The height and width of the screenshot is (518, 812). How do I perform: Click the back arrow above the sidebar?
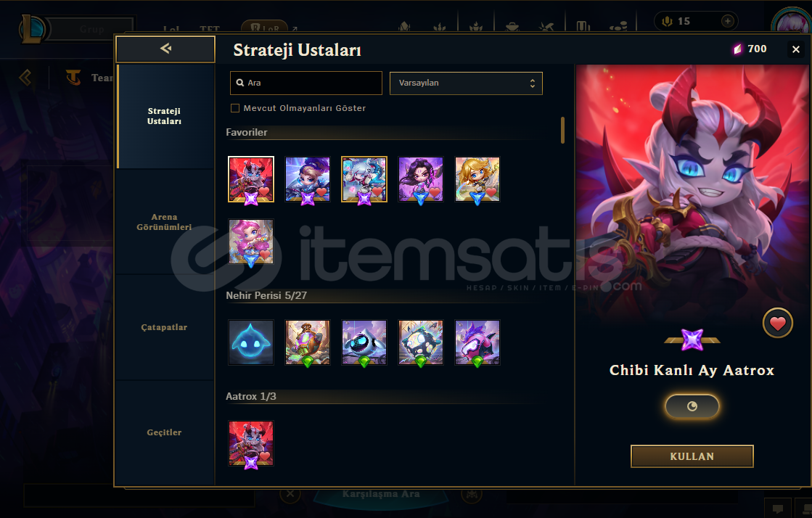pos(165,49)
